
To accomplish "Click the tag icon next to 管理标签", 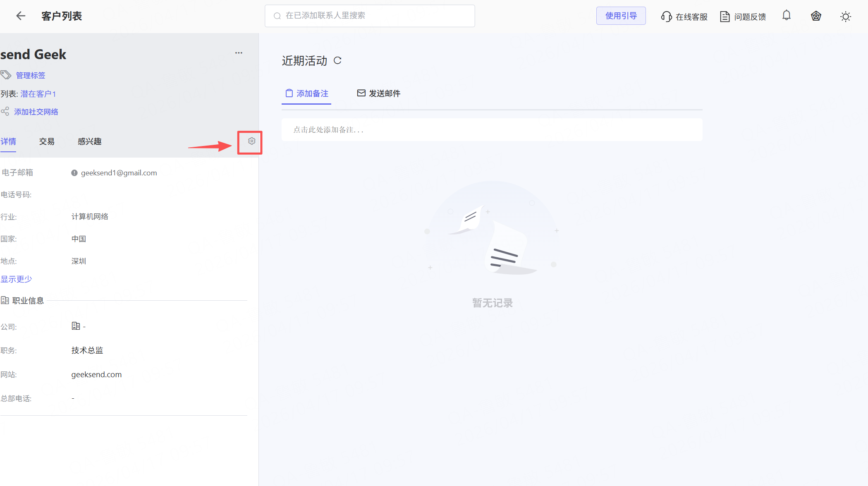I will point(6,75).
